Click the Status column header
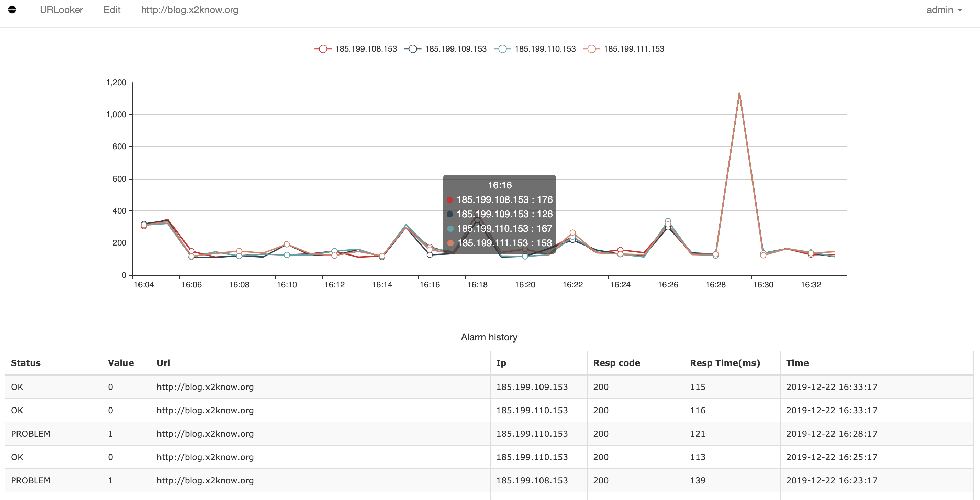This screenshot has width=980, height=500. pos(26,362)
